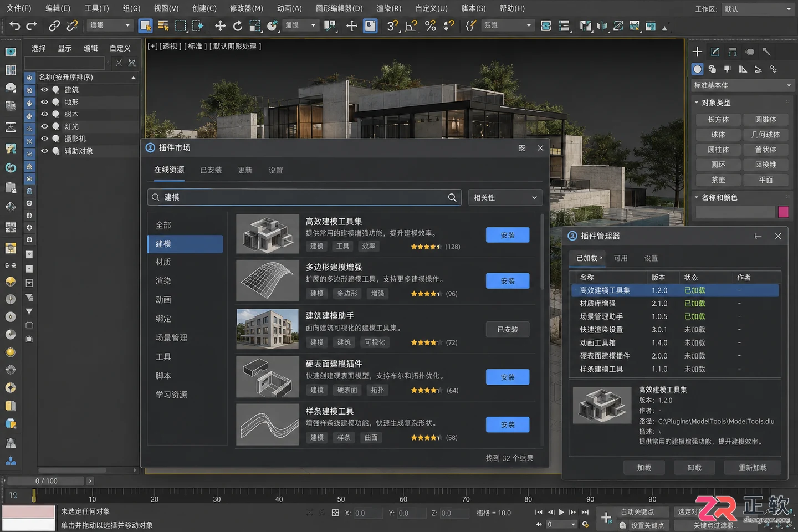Choose the Select and Rotate tool
798x532 pixels.
click(238, 25)
